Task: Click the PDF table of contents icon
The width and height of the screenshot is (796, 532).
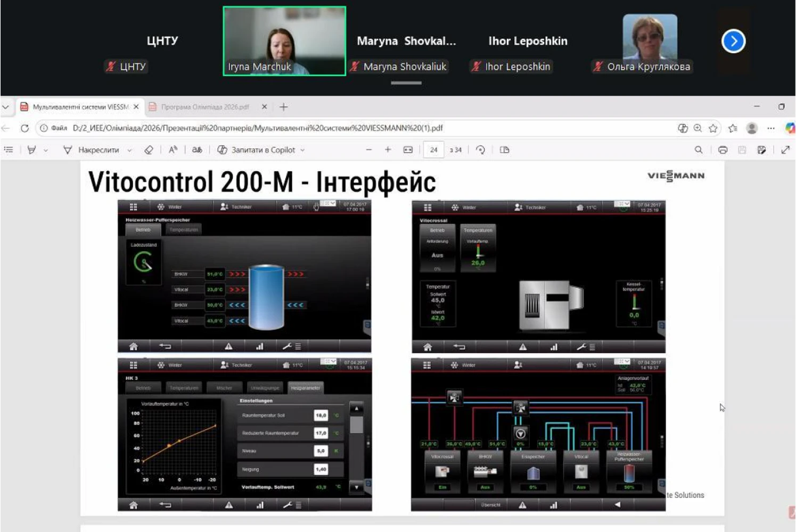Action: coord(9,150)
